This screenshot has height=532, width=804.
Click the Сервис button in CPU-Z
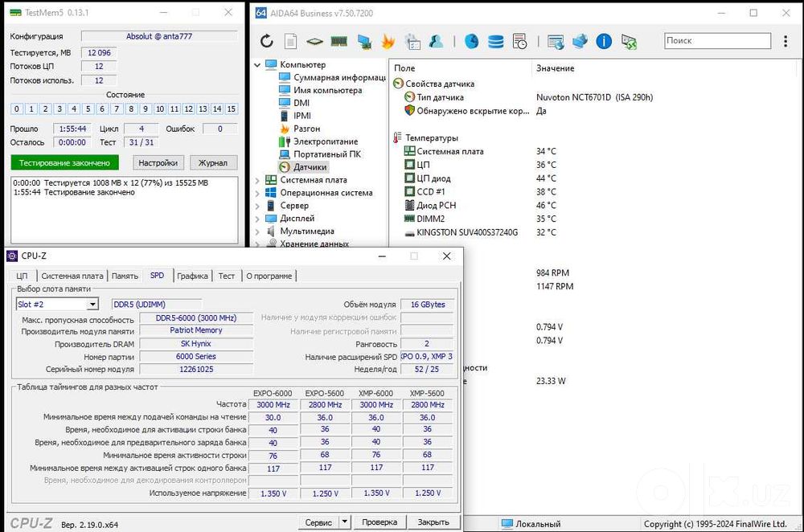[318, 522]
